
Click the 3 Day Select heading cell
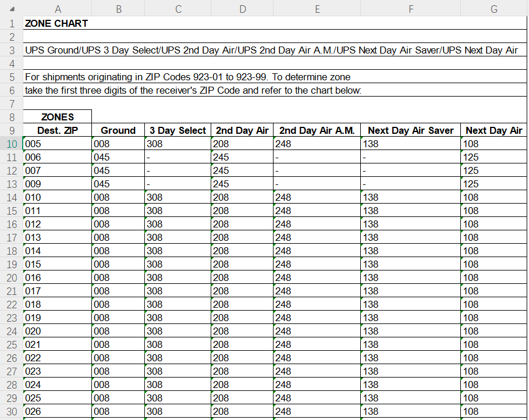(x=177, y=130)
